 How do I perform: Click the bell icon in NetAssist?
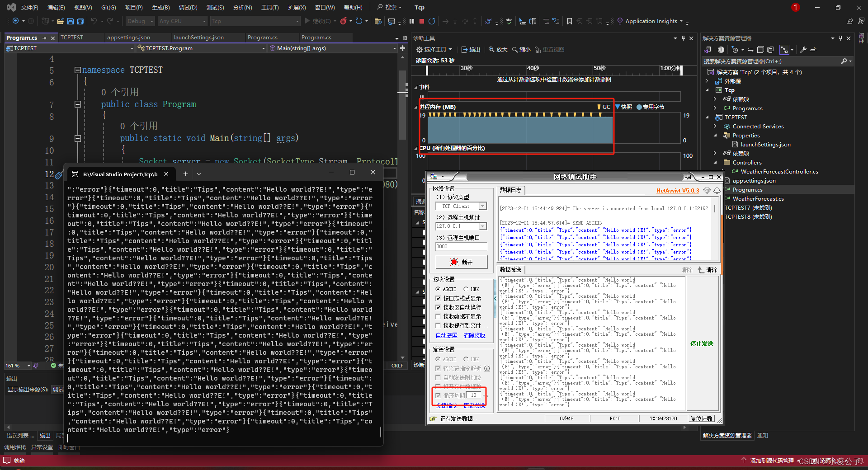pyautogui.click(x=717, y=191)
